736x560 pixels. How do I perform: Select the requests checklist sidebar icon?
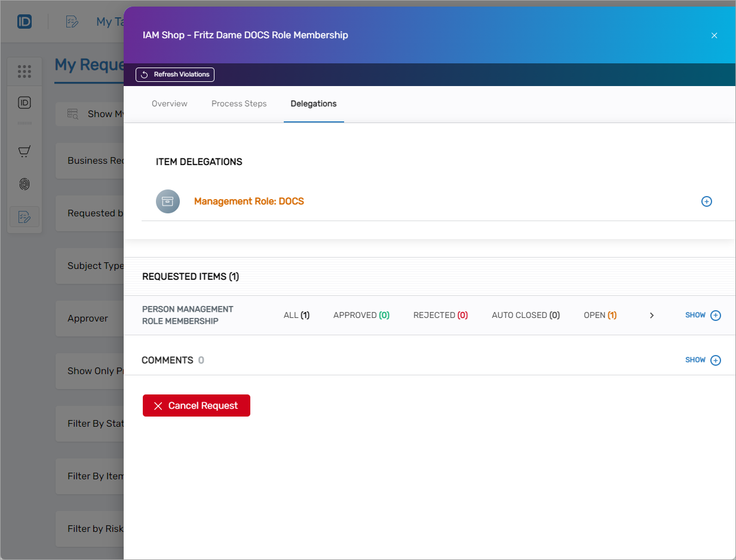coord(24,217)
